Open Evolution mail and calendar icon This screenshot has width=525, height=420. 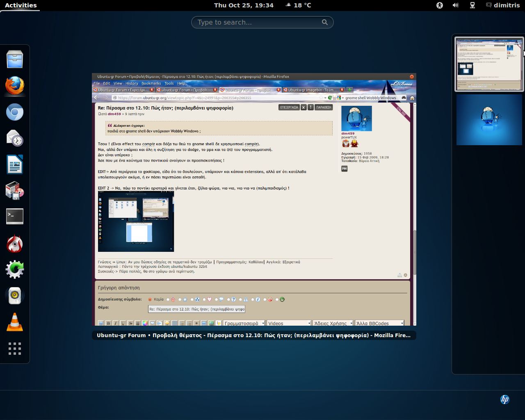[x=15, y=138]
